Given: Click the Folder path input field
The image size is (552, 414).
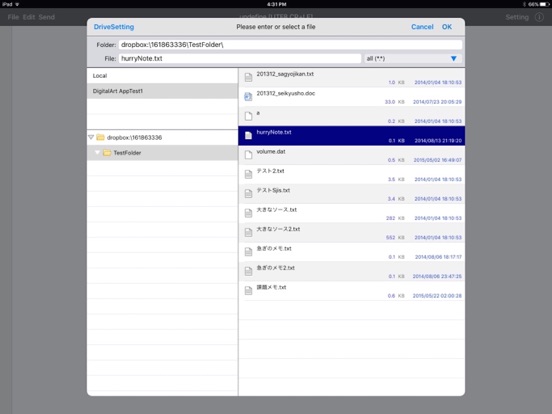Looking at the screenshot, I should (x=290, y=45).
